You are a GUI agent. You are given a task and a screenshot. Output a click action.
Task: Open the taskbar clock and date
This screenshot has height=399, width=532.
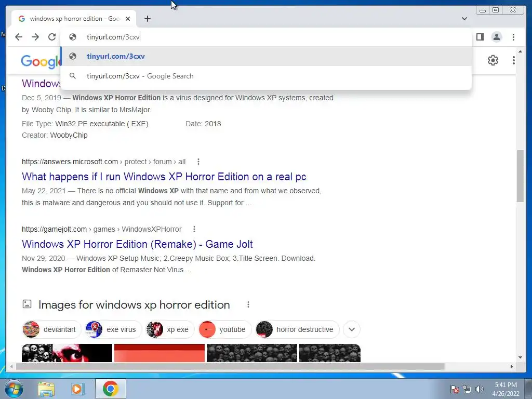[x=506, y=389]
